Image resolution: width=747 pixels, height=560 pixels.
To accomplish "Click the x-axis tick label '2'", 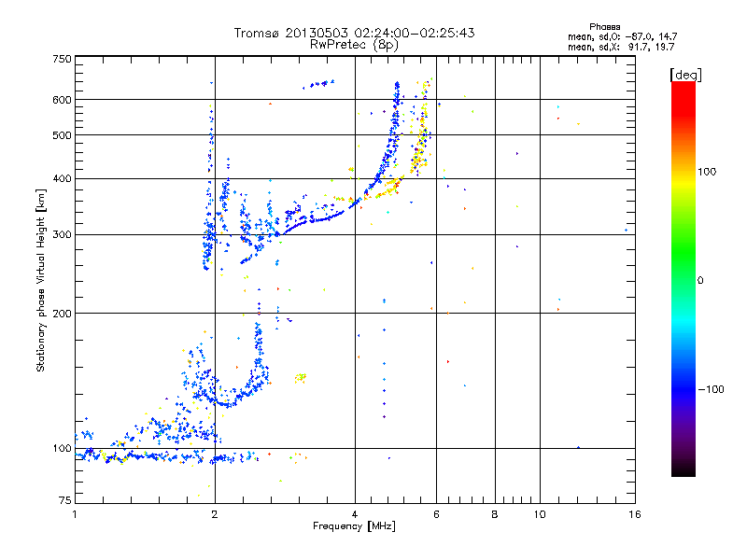I will tap(215, 514).
